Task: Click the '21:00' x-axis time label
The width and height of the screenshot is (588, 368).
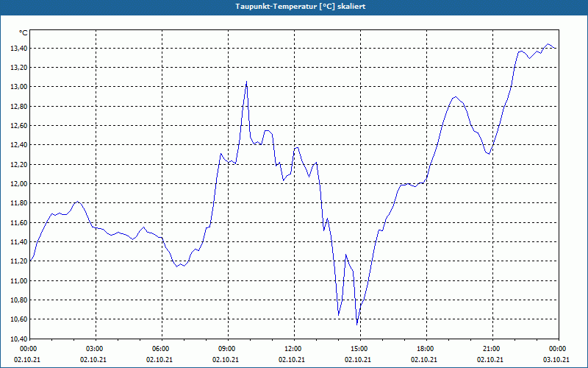Action: [492, 349]
